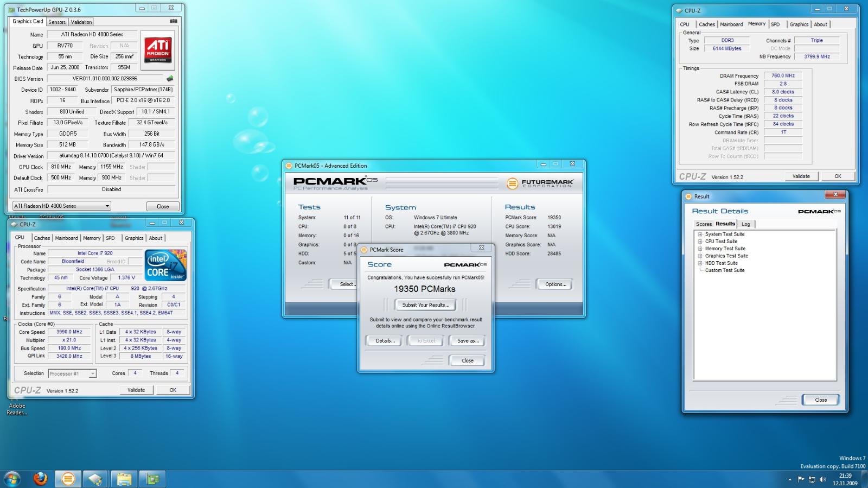Click Details button in PCMark Score dialog

(x=385, y=341)
